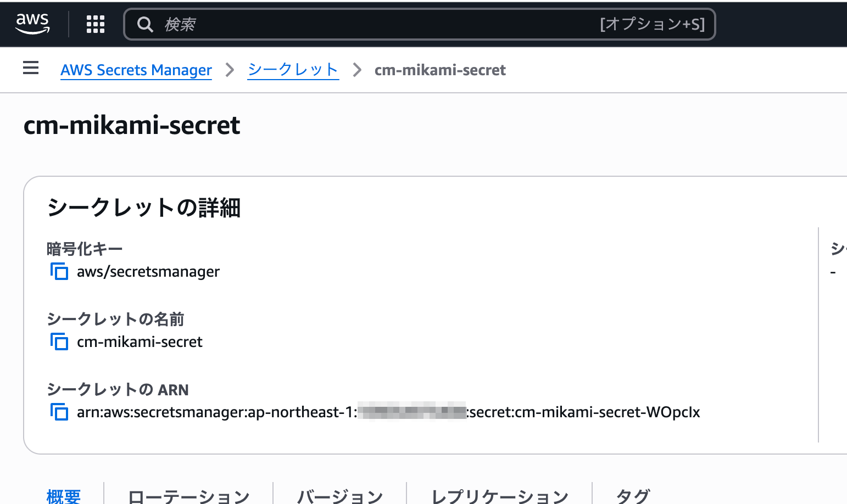Select the ARN string text
Screen dimensions: 847x504
(x=388, y=412)
